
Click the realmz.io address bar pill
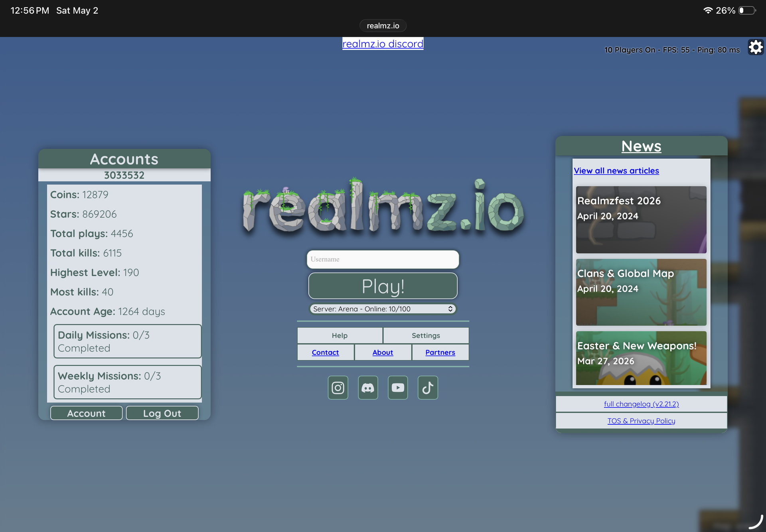click(383, 26)
